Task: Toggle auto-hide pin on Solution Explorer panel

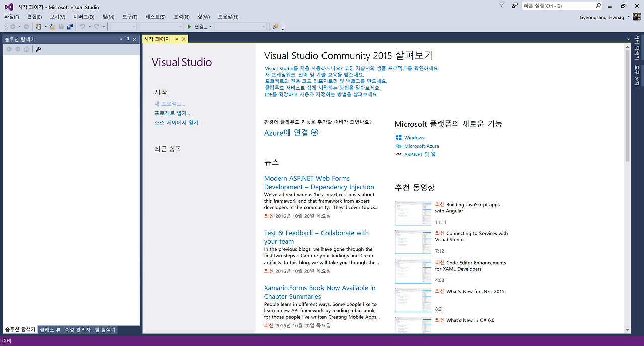Action: click(128, 39)
